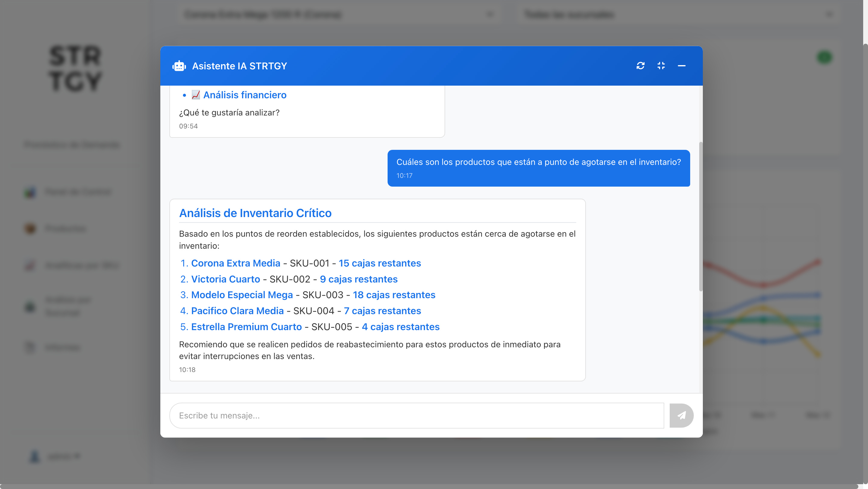Screen dimensions: 868x489
Task: Click the Corona Extra Media product link
Action: (x=235, y=263)
